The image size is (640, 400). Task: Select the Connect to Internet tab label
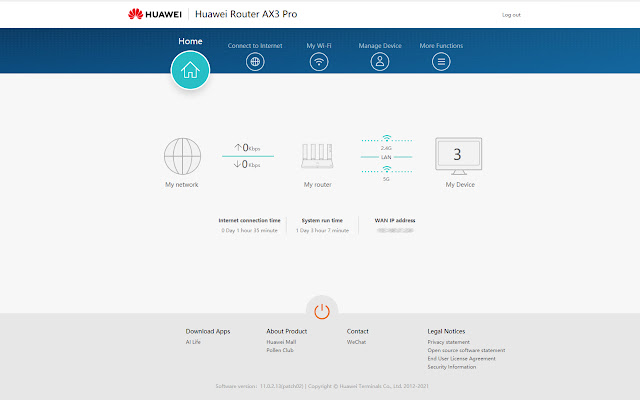255,46
